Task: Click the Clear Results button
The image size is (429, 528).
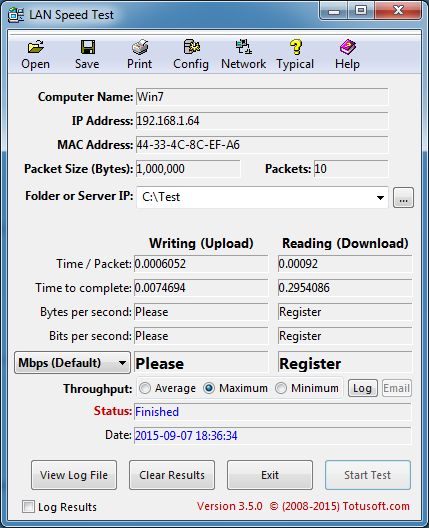Action: (x=172, y=475)
